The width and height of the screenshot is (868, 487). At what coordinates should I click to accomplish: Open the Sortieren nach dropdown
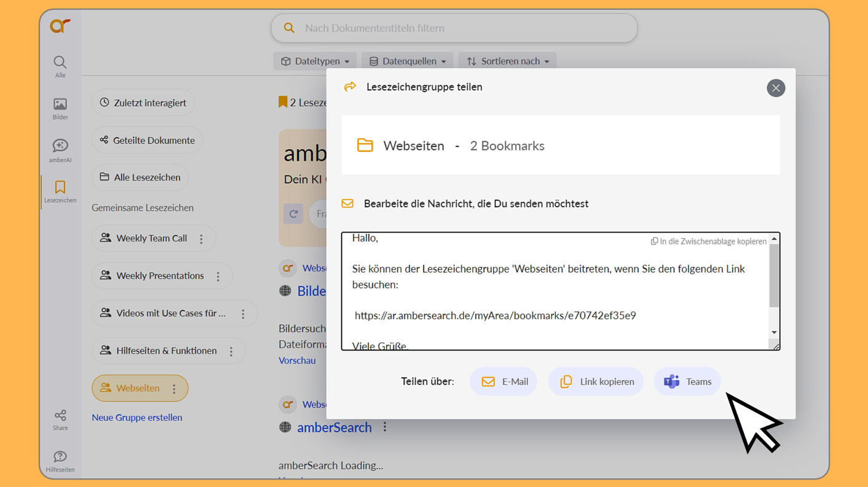click(507, 61)
